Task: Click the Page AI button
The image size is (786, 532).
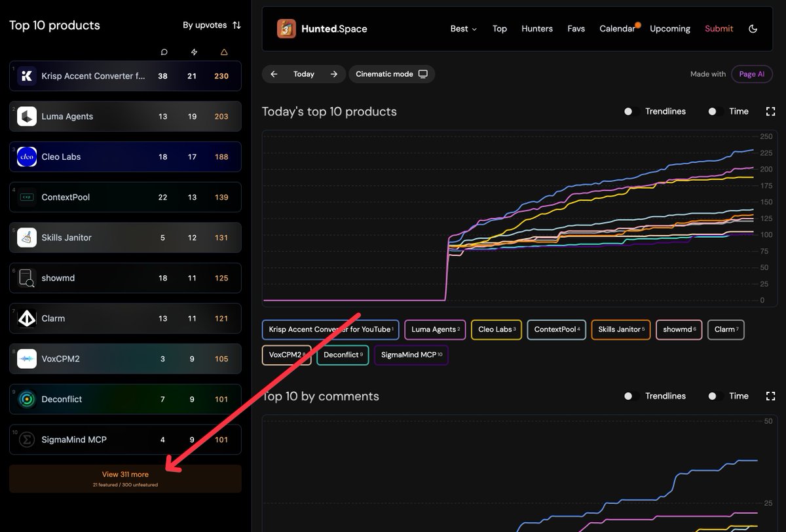Action: (x=751, y=74)
